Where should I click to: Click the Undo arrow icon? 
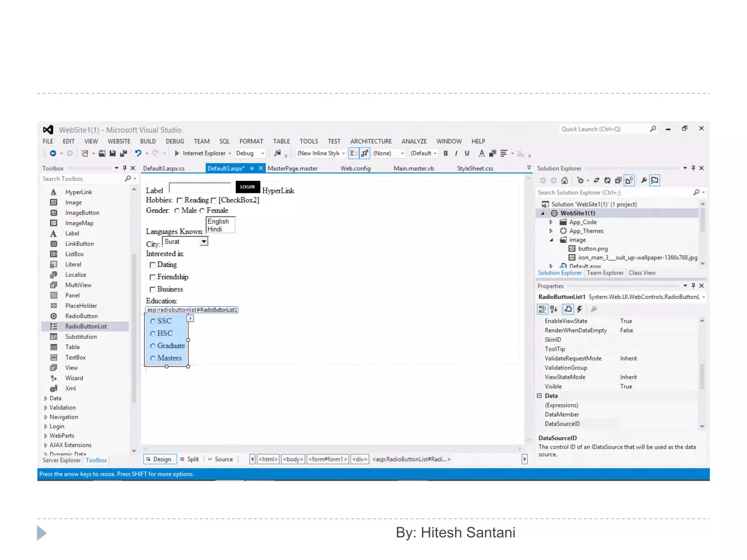coord(138,153)
